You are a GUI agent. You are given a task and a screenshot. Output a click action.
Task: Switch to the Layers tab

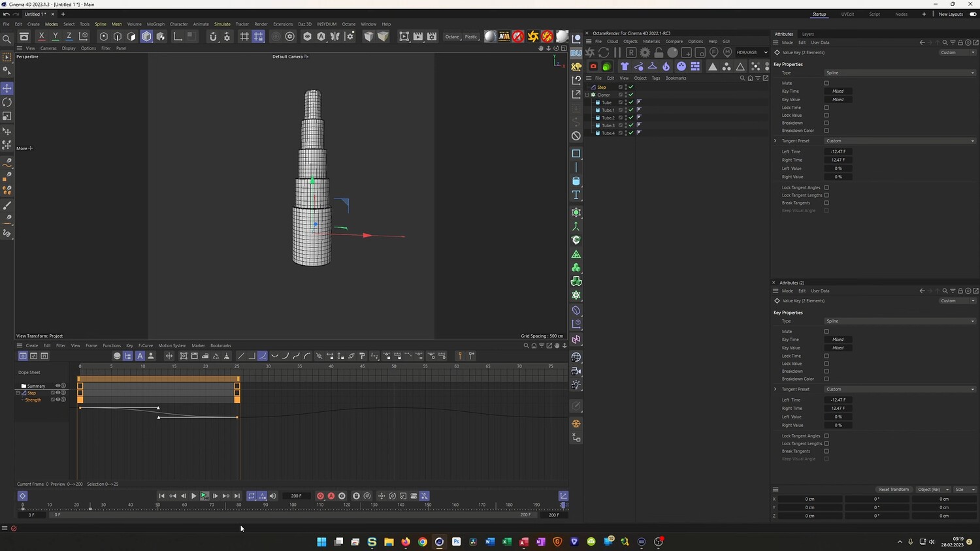808,34
